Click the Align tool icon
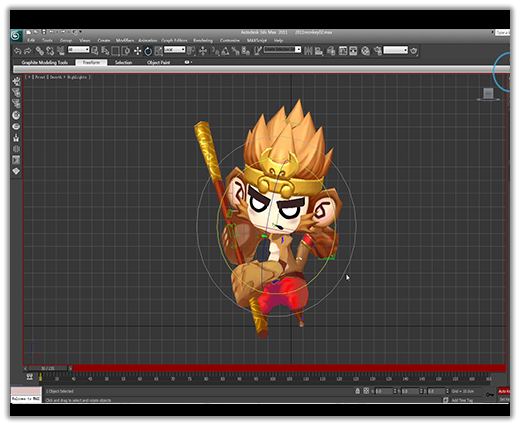520x426 pixels. (319, 51)
